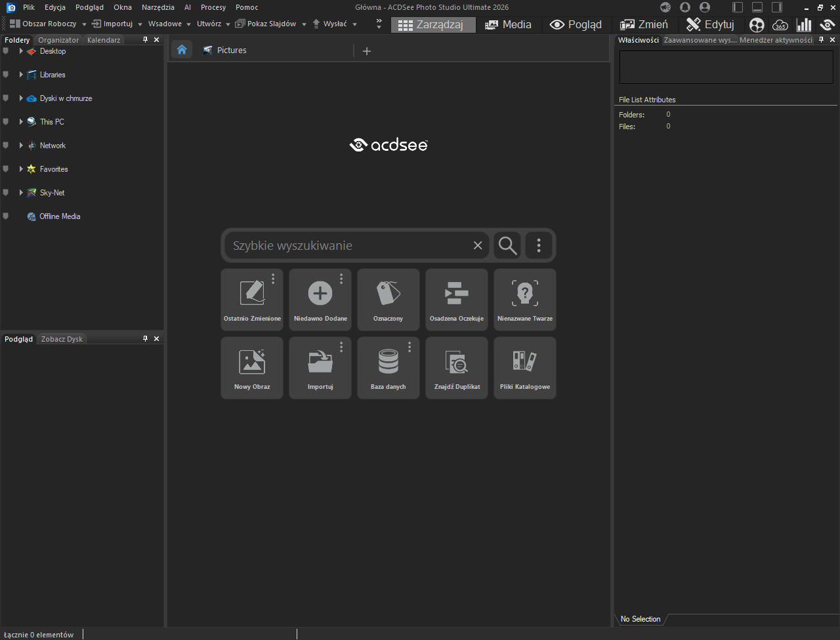Toggle right panel layout button in title bar

coord(777,7)
